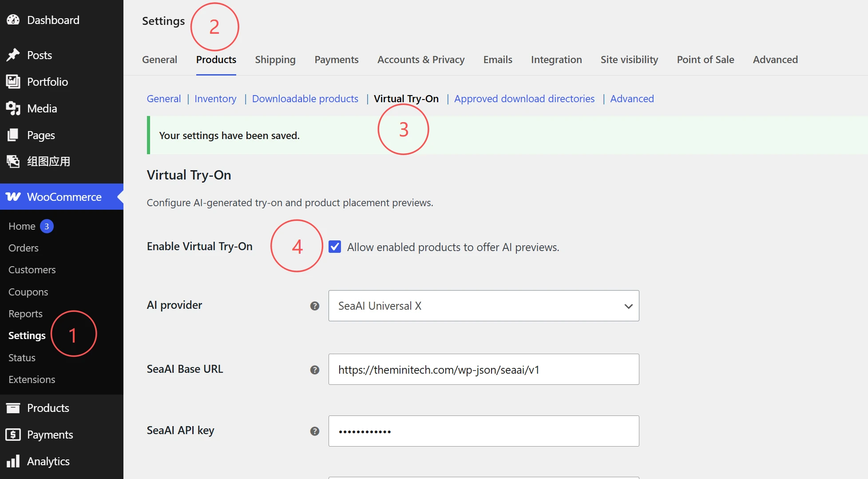Screen dimensions: 868x479
Task: Go to Accounts & Privacy tab
Action: coord(421,60)
